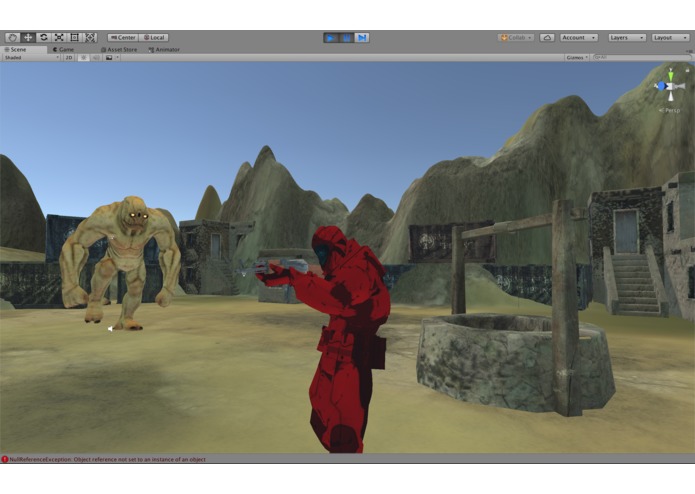Image resolution: width=695 pixels, height=494 pixels.
Task: Select the stone well object
Action: (514, 361)
